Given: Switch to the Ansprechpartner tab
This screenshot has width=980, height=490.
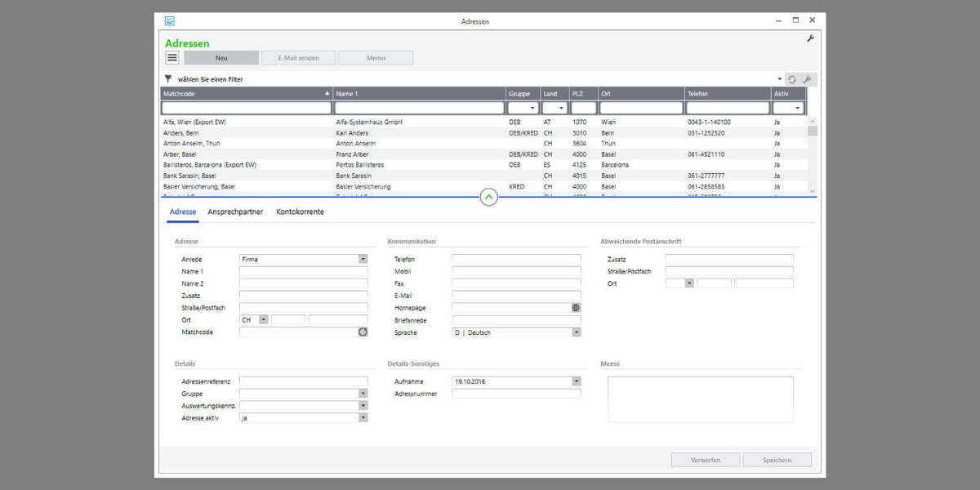Looking at the screenshot, I should [x=235, y=212].
